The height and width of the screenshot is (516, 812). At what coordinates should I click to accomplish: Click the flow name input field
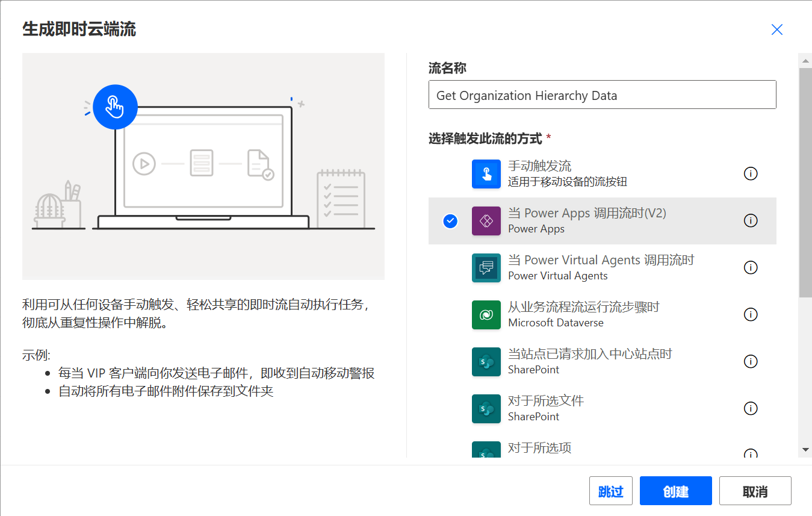click(x=602, y=95)
